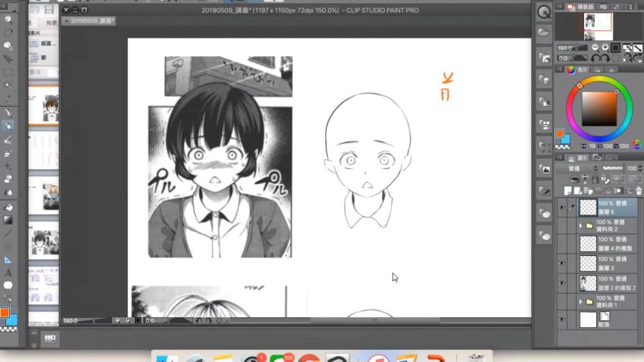Toggle visibility of layer 圖層 5
This screenshot has width=644, height=362.
pyautogui.click(x=561, y=208)
